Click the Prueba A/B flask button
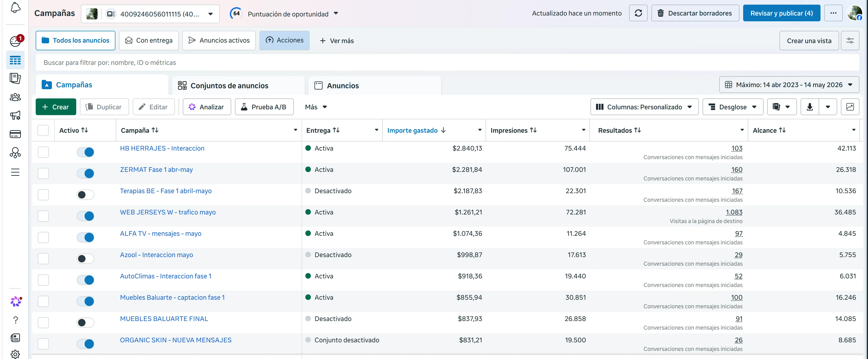This screenshot has width=868, height=359. click(x=264, y=107)
